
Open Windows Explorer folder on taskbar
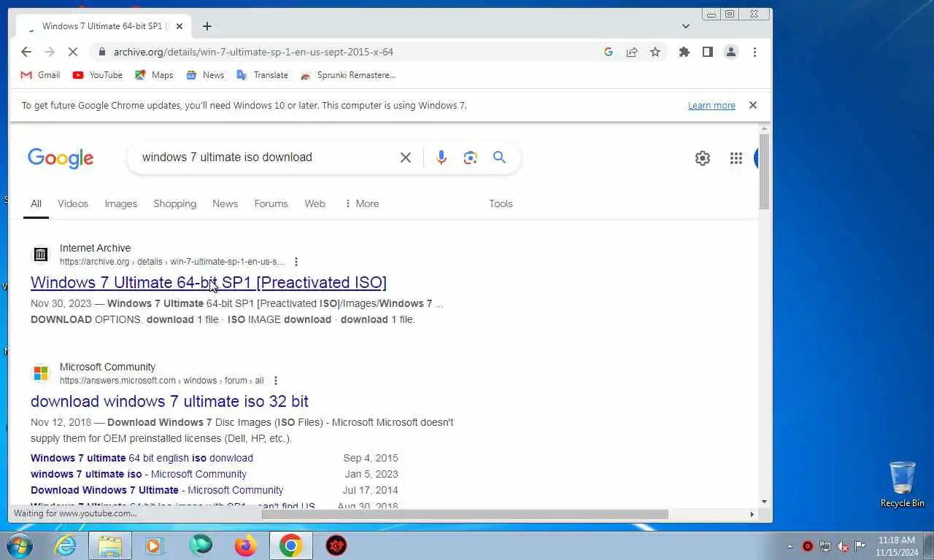[110, 545]
